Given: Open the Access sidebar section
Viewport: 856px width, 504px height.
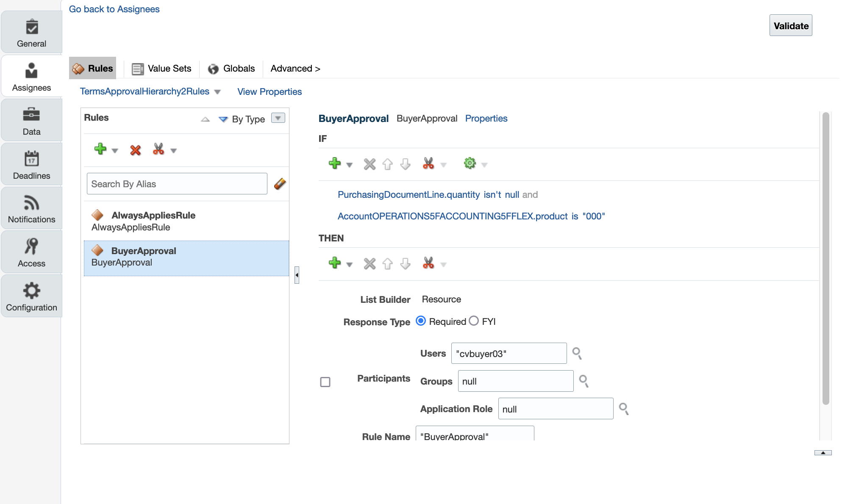Looking at the screenshot, I should coord(31,252).
